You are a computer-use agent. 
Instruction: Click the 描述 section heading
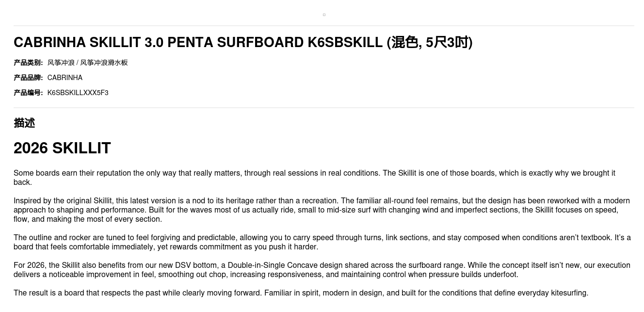[x=24, y=123]
